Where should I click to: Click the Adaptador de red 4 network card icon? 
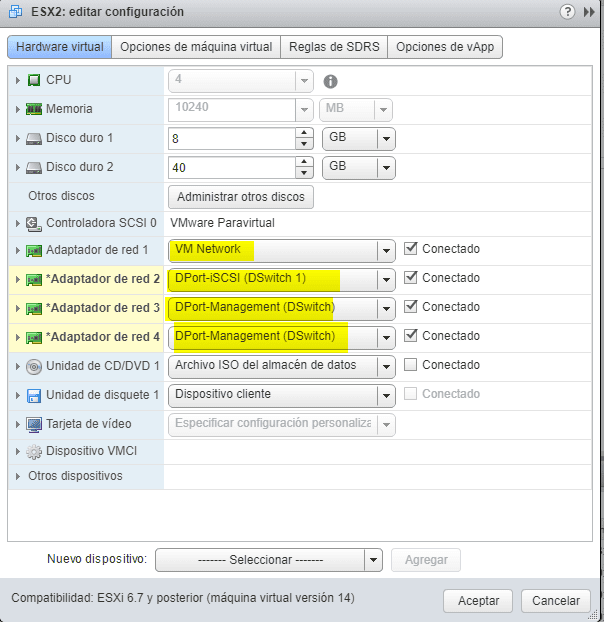point(34,338)
